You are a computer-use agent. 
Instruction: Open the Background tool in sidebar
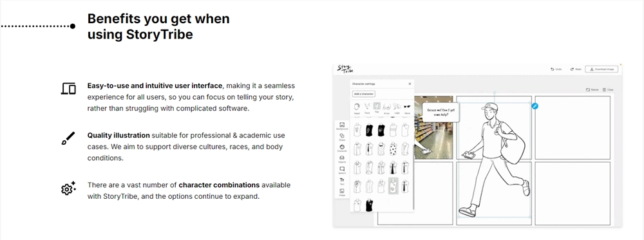pyautogui.click(x=342, y=125)
